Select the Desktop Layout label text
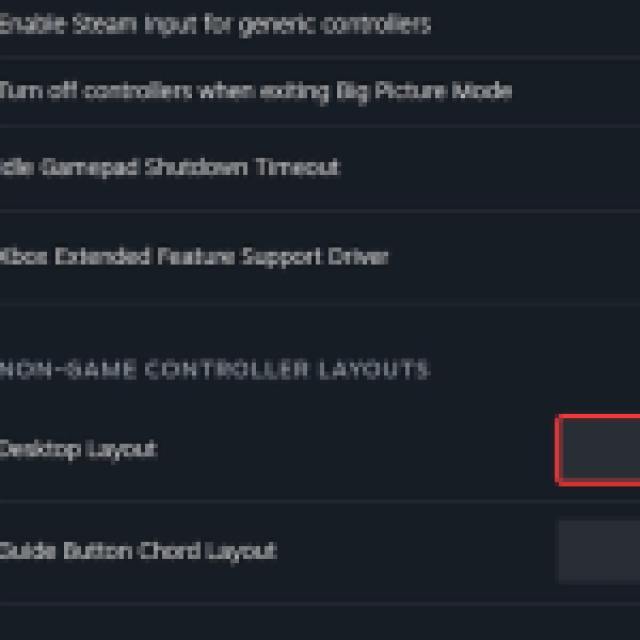Image resolution: width=640 pixels, height=640 pixels. [77, 449]
